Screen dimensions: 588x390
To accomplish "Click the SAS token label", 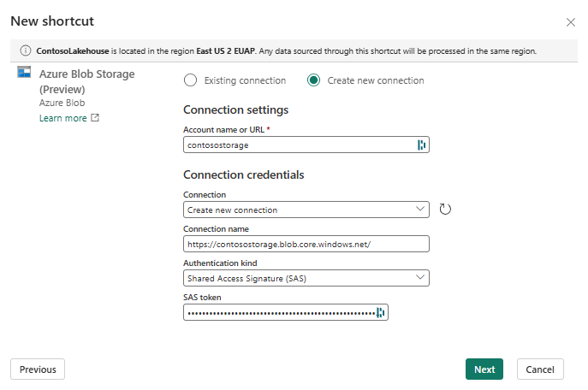I will click(x=202, y=297).
